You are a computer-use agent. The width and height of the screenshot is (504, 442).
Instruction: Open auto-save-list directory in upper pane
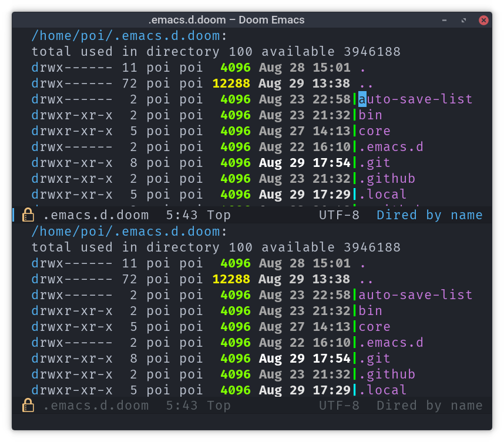point(415,99)
